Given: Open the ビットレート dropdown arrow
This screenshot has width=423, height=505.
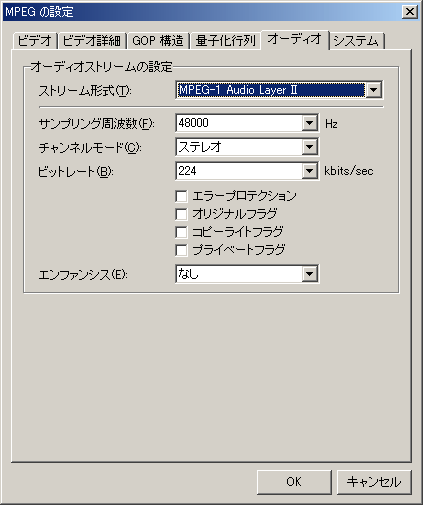Looking at the screenshot, I should [310, 171].
